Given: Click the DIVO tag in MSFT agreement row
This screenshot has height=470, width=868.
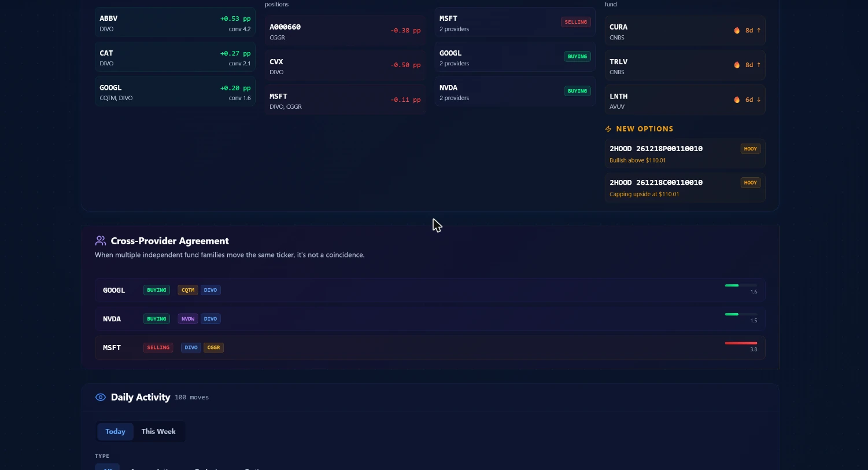Looking at the screenshot, I should pos(191,348).
